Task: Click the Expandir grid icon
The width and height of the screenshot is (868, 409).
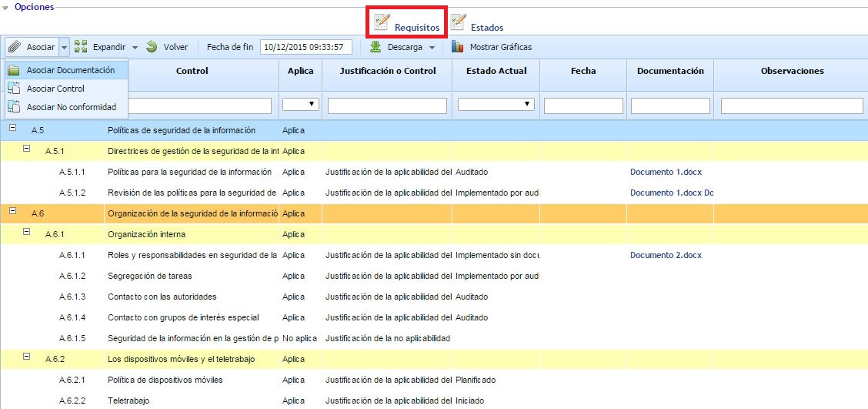Action: click(81, 47)
